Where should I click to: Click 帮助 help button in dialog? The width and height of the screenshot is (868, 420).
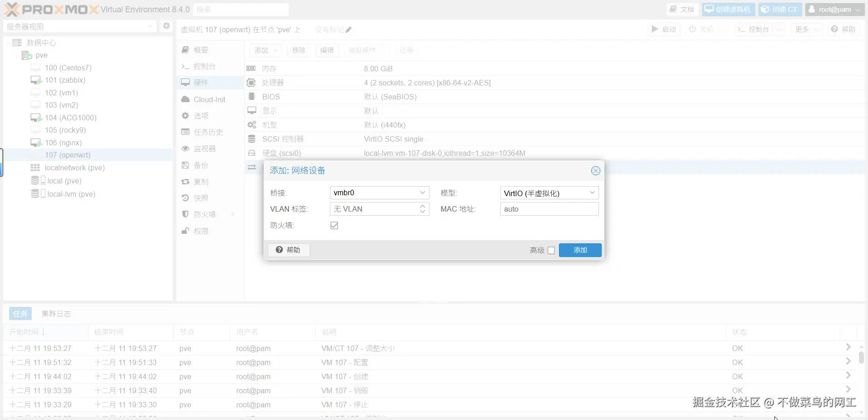point(289,250)
